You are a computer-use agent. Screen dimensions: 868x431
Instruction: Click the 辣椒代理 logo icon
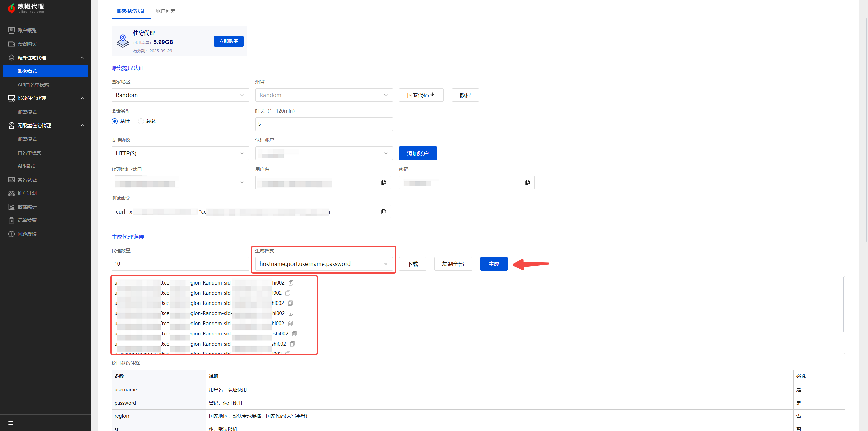click(x=12, y=8)
